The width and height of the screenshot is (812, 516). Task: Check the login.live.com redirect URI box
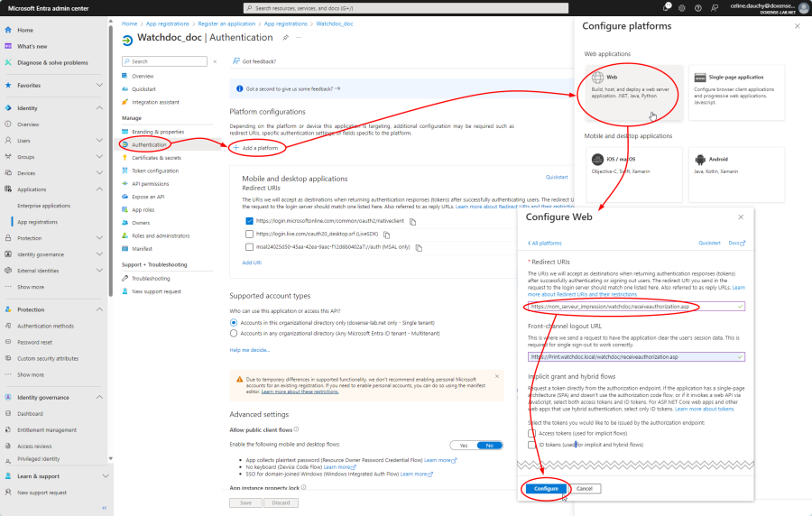[249, 234]
